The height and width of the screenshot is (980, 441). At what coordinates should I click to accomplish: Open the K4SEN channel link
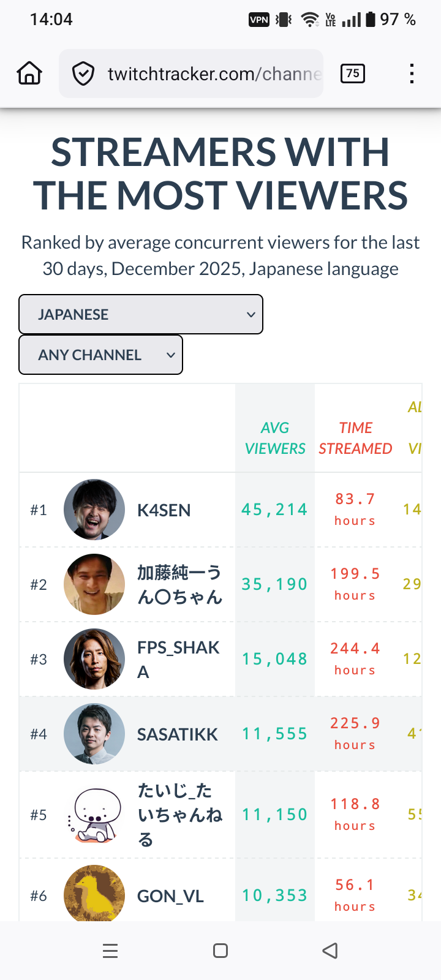pyautogui.click(x=164, y=510)
